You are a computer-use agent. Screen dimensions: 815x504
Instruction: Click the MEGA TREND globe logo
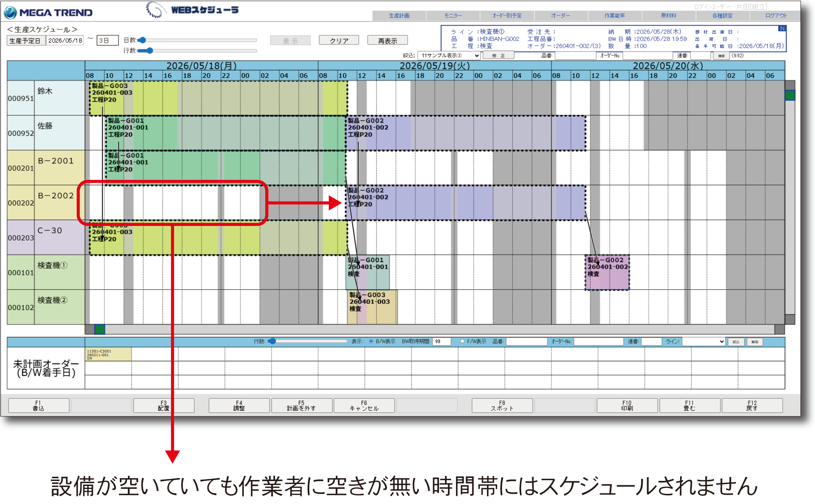(10, 13)
